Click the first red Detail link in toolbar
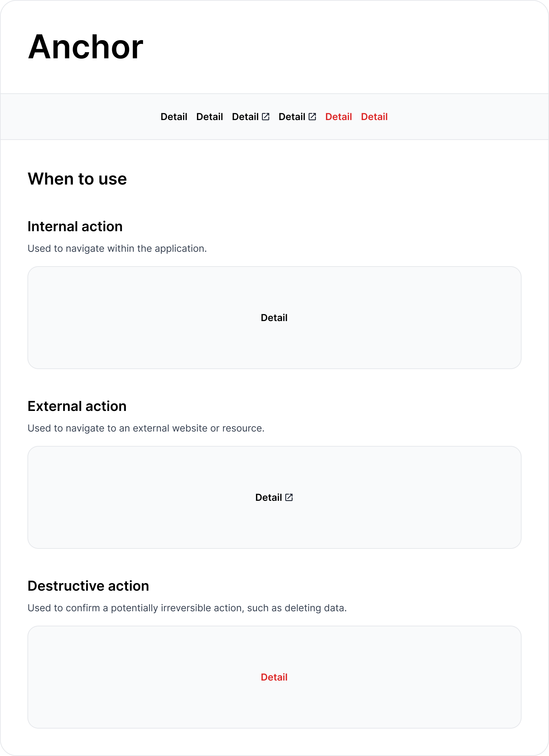The width and height of the screenshot is (549, 756). click(x=338, y=117)
